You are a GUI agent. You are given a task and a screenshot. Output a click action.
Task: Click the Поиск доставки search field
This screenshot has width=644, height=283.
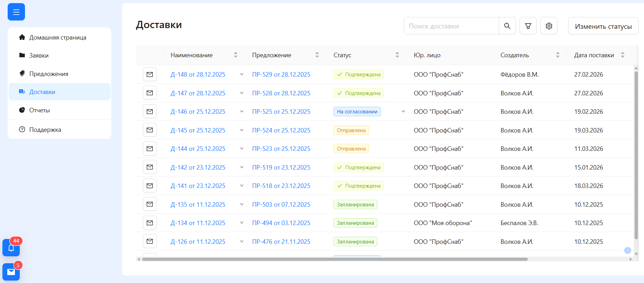[x=451, y=26]
